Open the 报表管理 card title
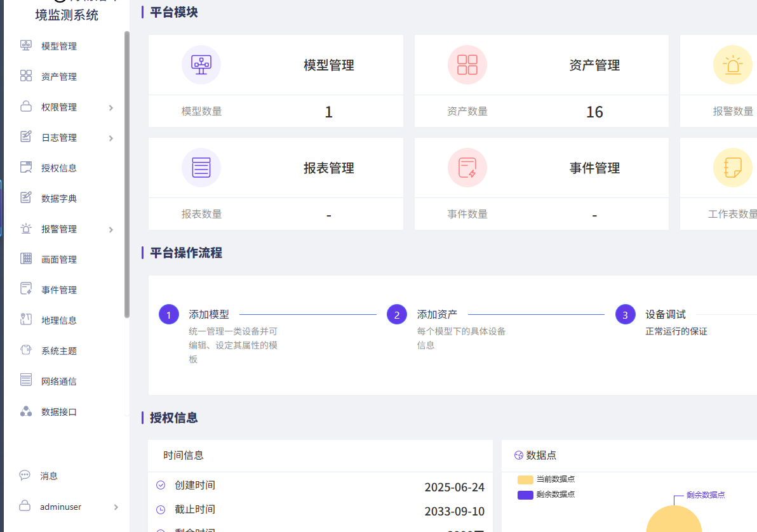 (x=329, y=168)
